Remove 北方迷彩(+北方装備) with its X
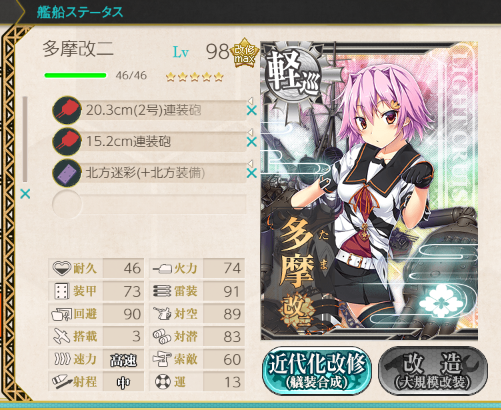The image size is (501, 410). 252,173
